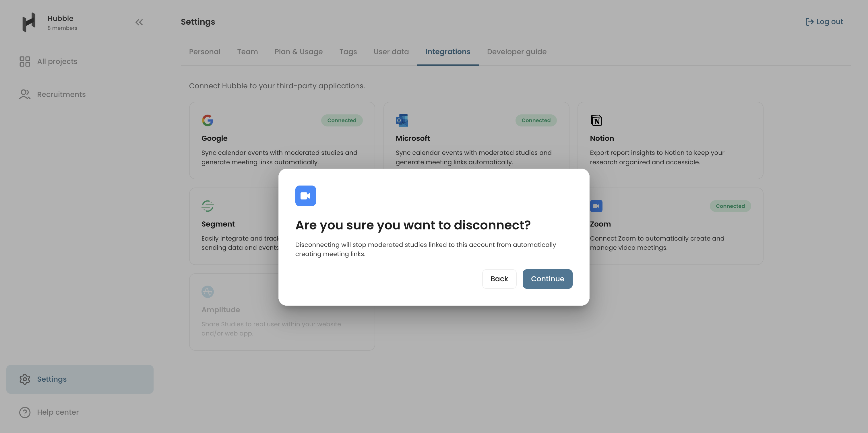Open the Developer guide tab

point(517,52)
